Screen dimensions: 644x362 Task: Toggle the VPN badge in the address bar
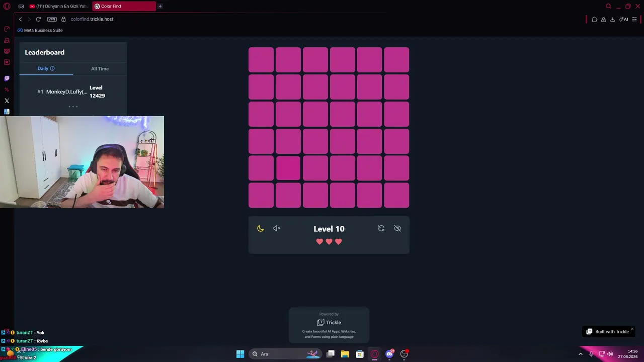coord(52,19)
